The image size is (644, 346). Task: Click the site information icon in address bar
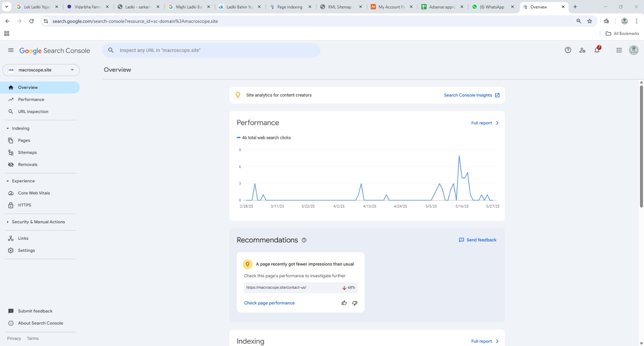46,21
